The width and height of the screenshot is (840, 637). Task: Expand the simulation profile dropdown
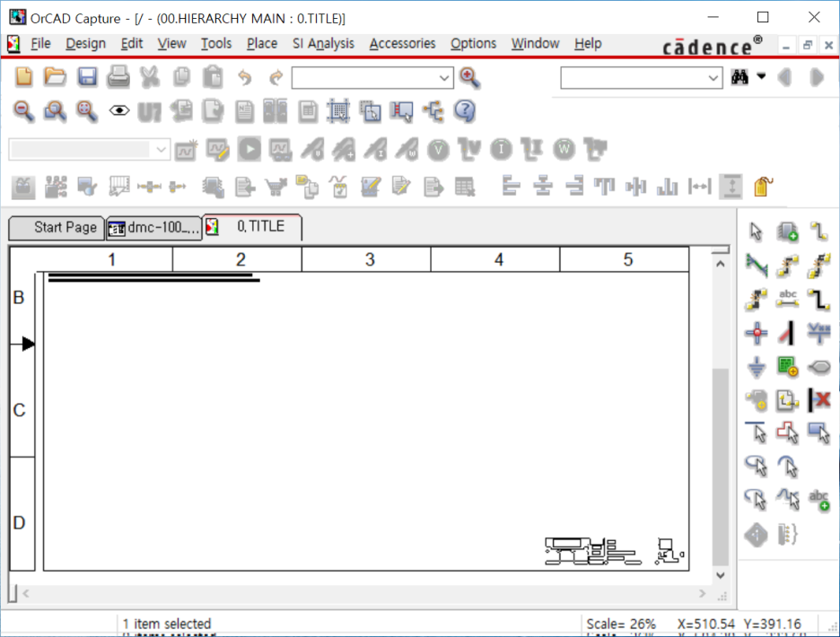161,150
